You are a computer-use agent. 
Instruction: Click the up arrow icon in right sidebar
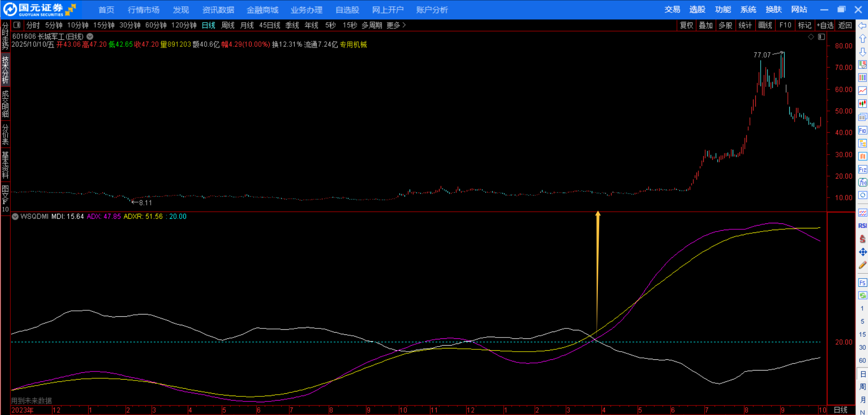863,39
